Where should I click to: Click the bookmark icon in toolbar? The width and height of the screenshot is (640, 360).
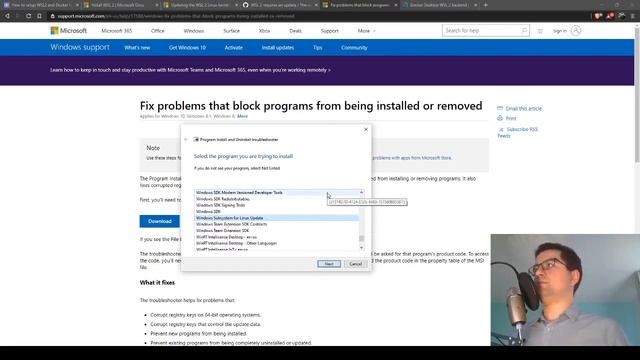[39, 16]
